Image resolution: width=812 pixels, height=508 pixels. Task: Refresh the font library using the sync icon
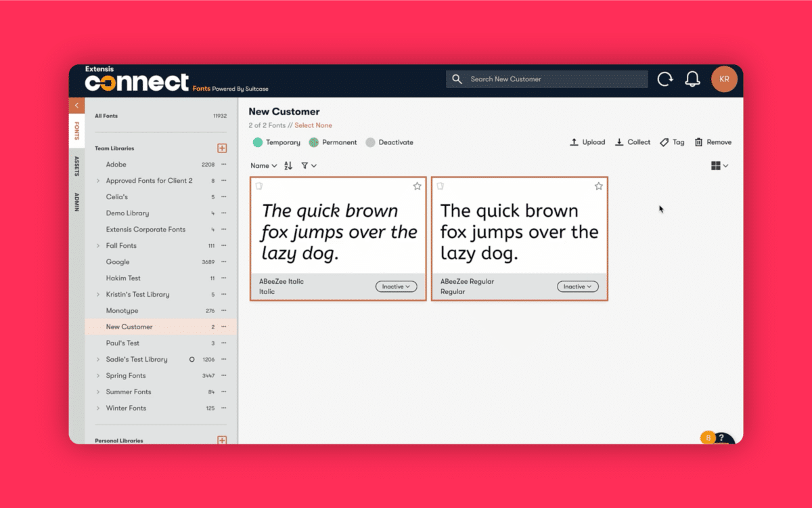(x=666, y=79)
